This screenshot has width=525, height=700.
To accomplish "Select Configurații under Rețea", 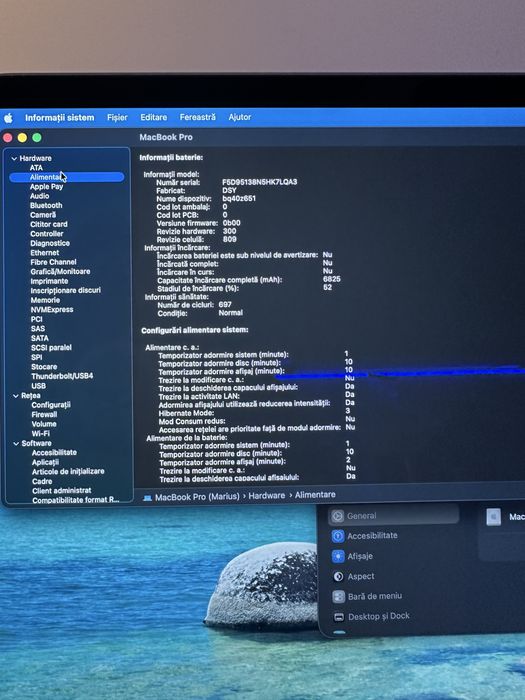I will pos(51,405).
